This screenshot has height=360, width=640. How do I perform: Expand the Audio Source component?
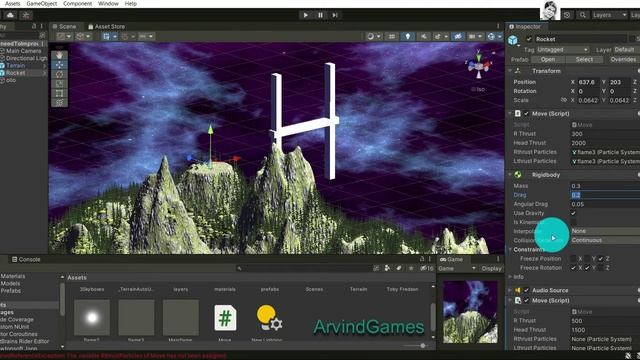click(x=510, y=290)
